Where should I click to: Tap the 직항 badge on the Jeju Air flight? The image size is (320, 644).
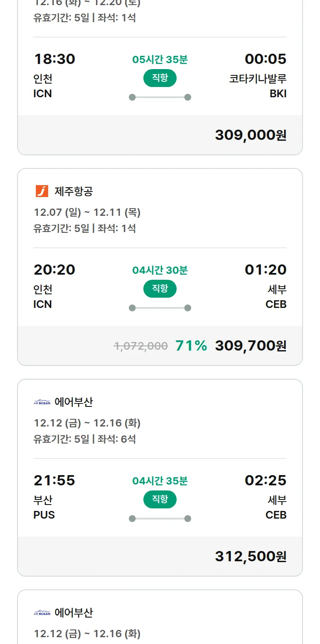click(x=160, y=289)
